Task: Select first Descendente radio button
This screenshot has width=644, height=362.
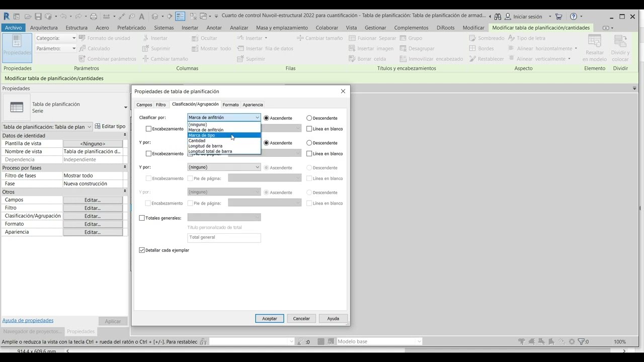Action: 309,118
